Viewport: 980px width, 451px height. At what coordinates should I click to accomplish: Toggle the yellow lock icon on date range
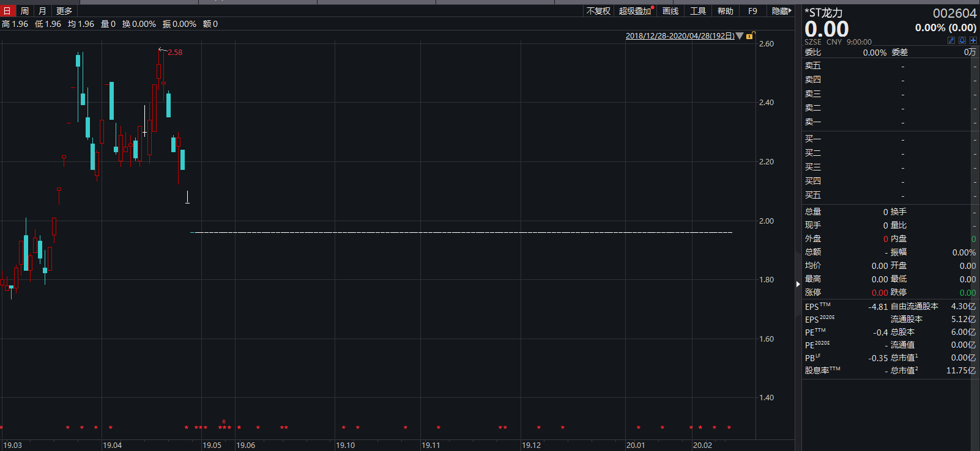click(749, 36)
